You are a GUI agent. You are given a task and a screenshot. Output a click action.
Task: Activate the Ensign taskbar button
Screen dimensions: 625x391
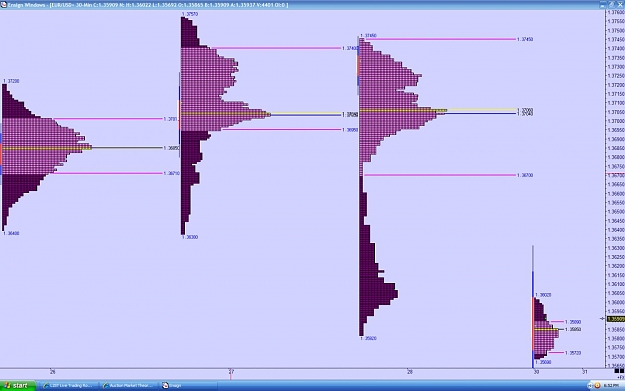click(x=187, y=385)
